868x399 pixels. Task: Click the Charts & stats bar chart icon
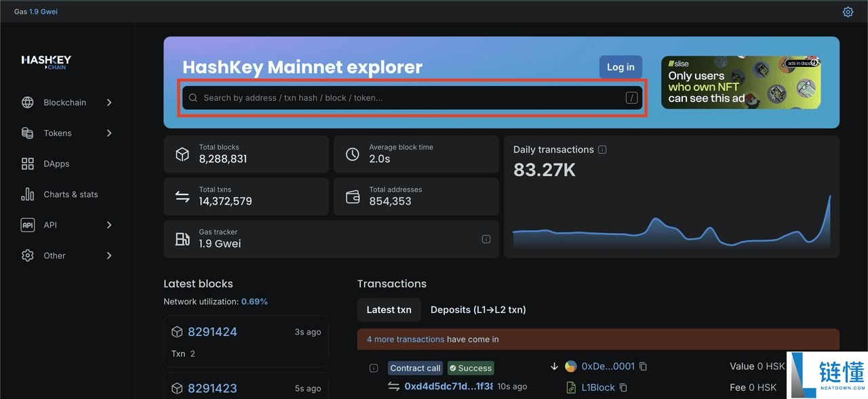coord(28,194)
